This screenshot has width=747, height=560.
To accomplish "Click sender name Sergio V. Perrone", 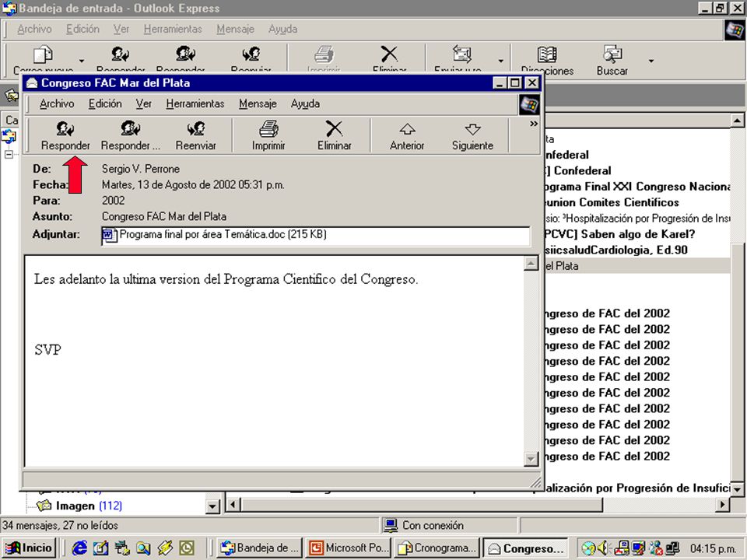I will pyautogui.click(x=141, y=169).
